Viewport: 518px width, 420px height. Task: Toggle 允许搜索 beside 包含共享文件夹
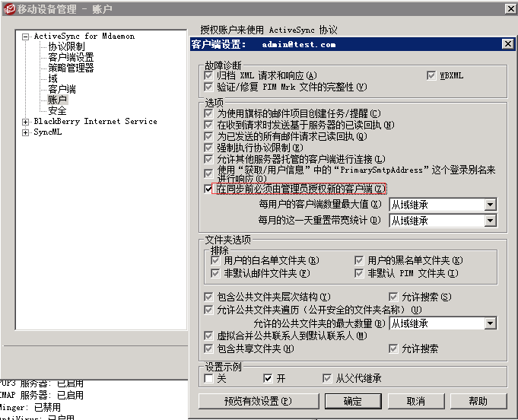[x=393, y=348]
